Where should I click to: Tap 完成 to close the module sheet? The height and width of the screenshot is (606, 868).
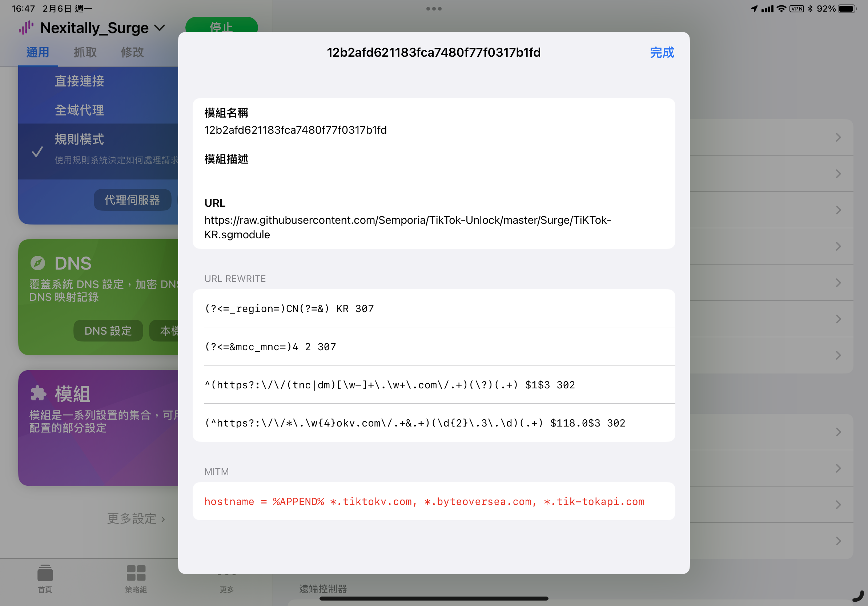[662, 53]
